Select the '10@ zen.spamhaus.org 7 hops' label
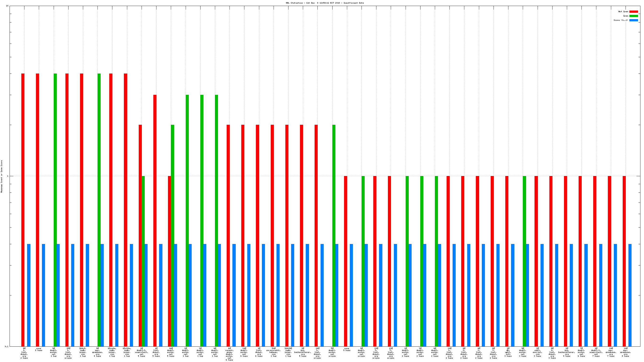This screenshot has width=644, height=362. (x=611, y=352)
